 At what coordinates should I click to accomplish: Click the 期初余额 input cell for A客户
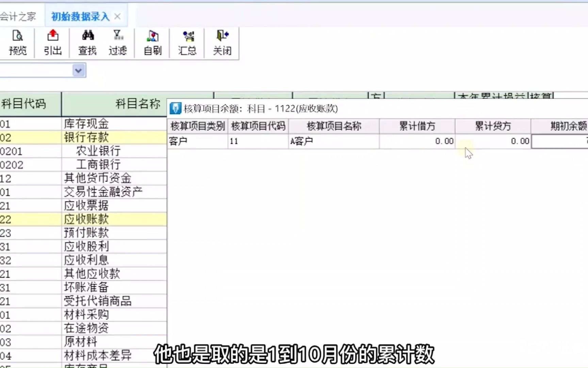click(560, 141)
